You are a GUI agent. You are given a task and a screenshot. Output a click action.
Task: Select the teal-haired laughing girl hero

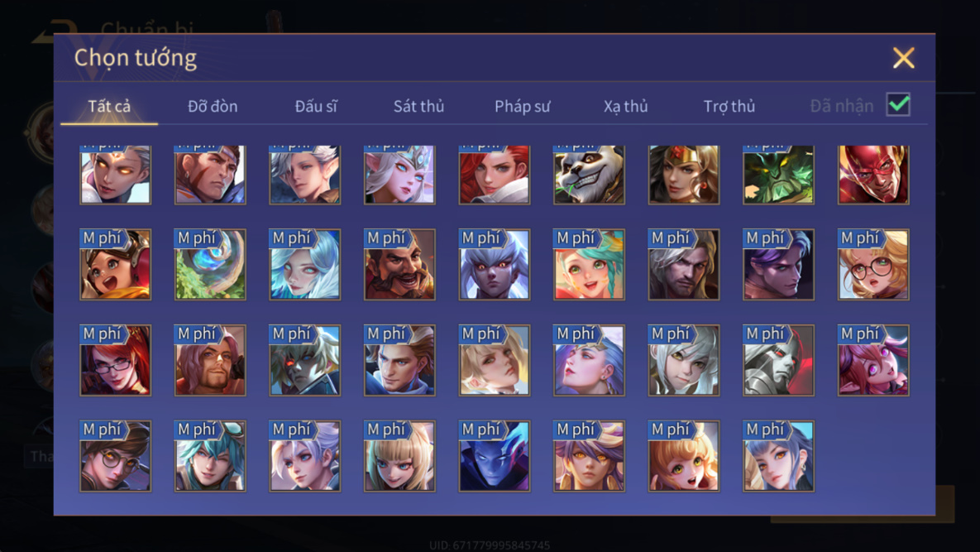coord(589,265)
